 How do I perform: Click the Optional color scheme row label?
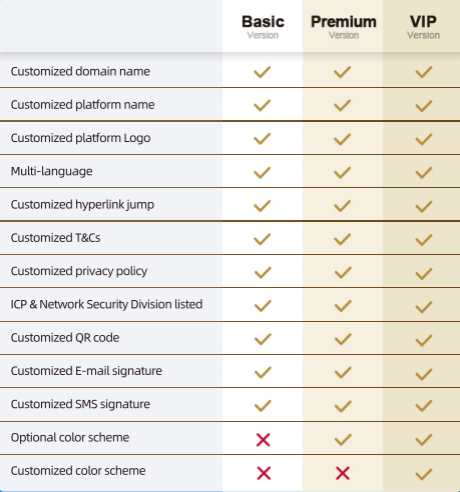(70, 438)
